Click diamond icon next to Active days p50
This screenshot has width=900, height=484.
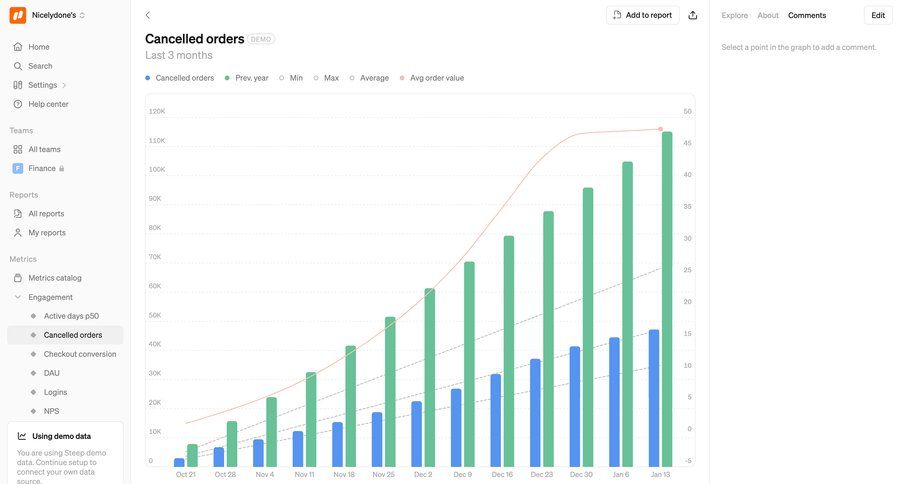point(33,316)
